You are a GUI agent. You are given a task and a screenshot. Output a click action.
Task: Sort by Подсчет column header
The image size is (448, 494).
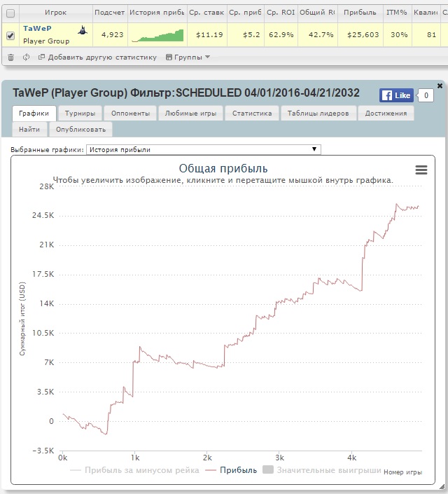pos(110,13)
